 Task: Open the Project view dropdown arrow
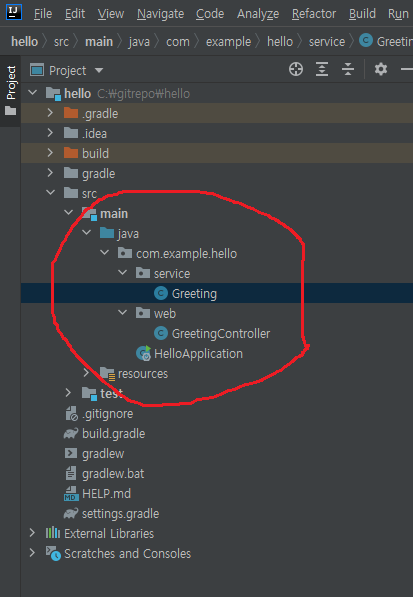point(99,70)
